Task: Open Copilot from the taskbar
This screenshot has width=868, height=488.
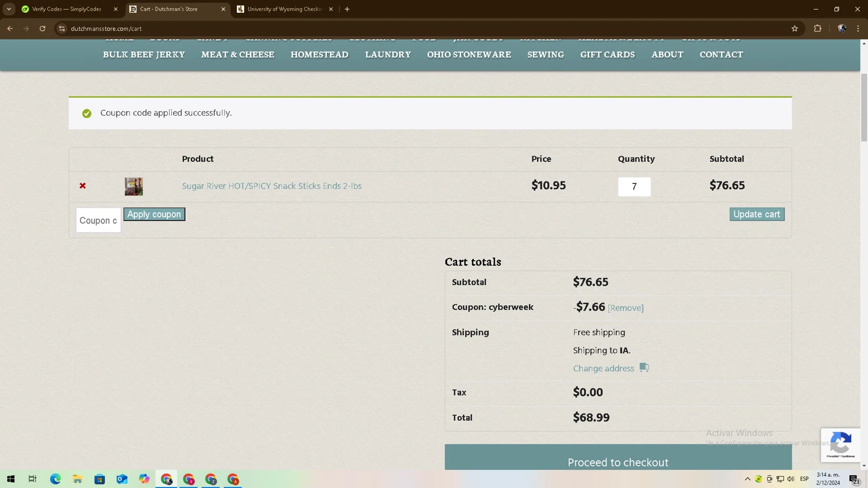Action: [144, 479]
